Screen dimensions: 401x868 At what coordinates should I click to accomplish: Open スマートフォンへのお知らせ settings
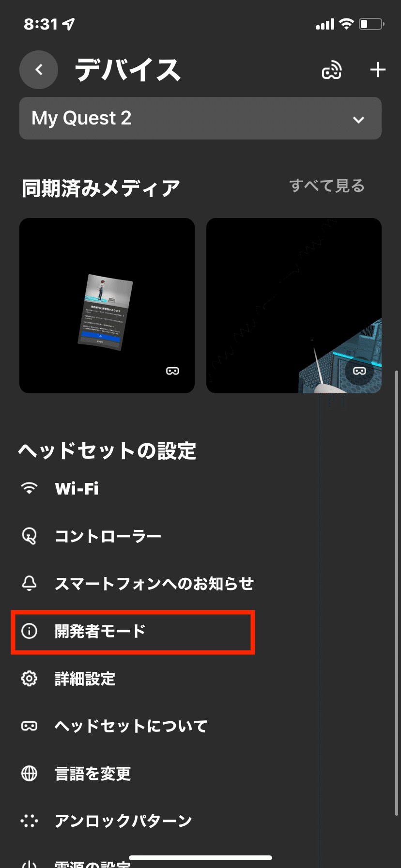point(200,583)
